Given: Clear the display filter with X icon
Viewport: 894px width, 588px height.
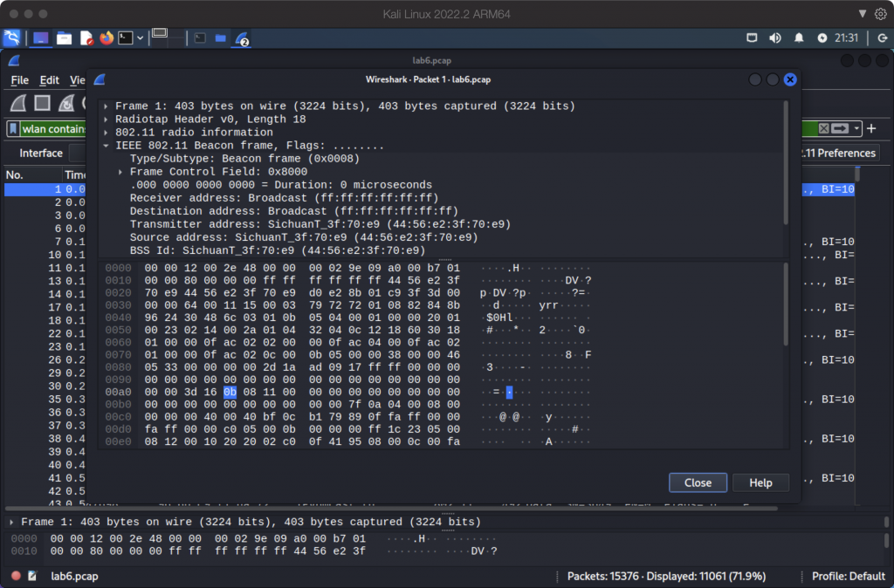Looking at the screenshot, I should point(823,129).
